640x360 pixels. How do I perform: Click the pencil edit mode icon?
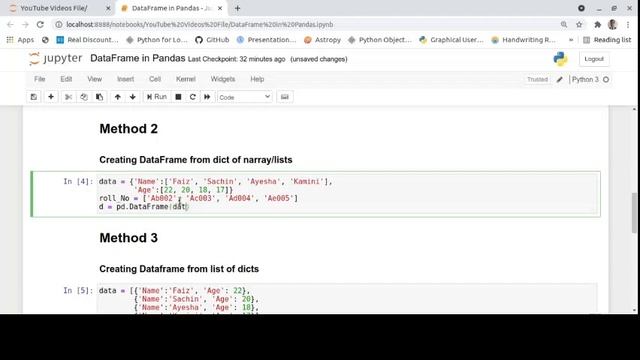click(x=560, y=80)
